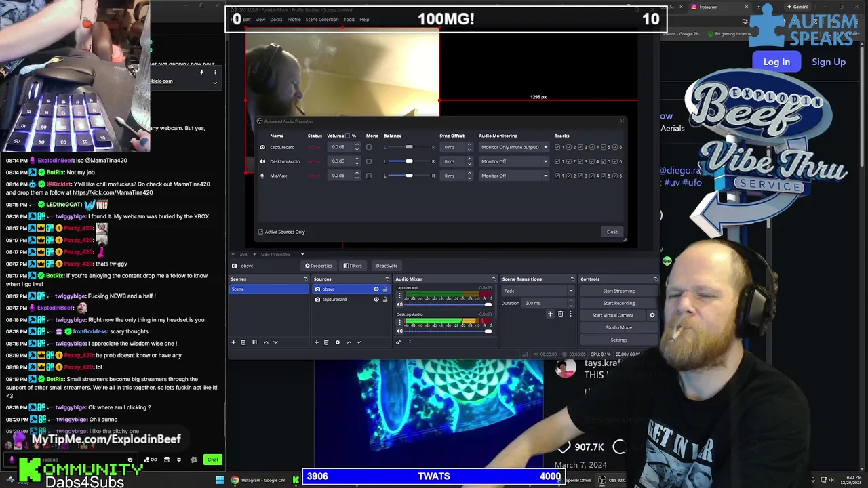Click the Filters button in the source toolbar
The height and width of the screenshot is (488, 868).
pyautogui.click(x=353, y=266)
